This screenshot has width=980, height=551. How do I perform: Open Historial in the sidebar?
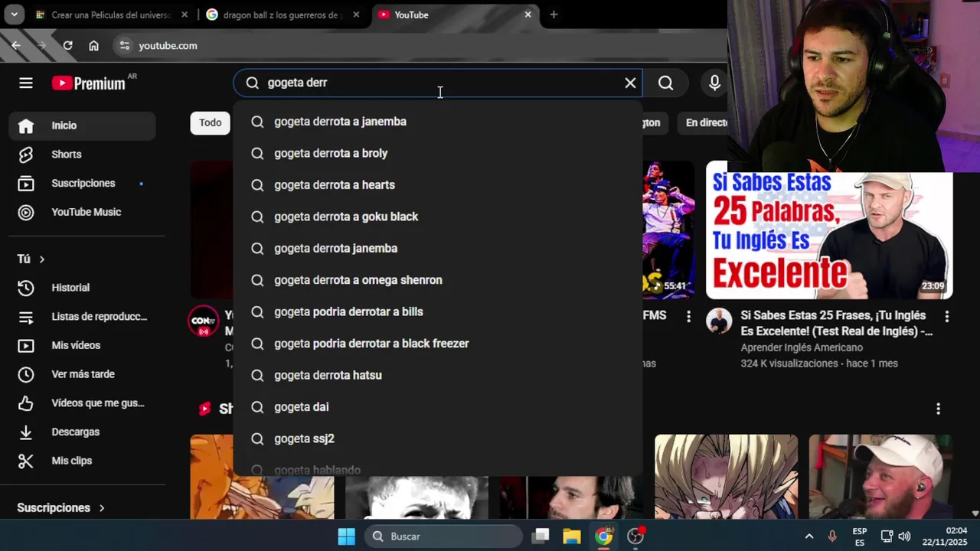coord(83,288)
